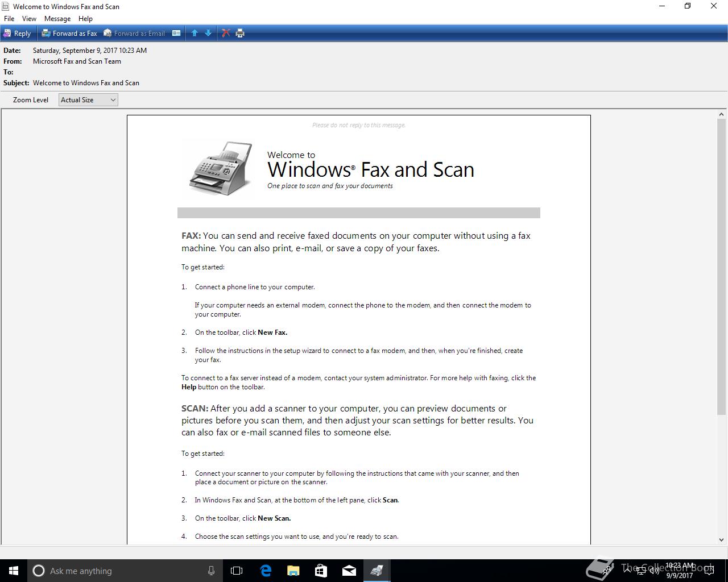The width and height of the screenshot is (728, 582).
Task: Show hidden tray icons chevron
Action: (x=626, y=571)
